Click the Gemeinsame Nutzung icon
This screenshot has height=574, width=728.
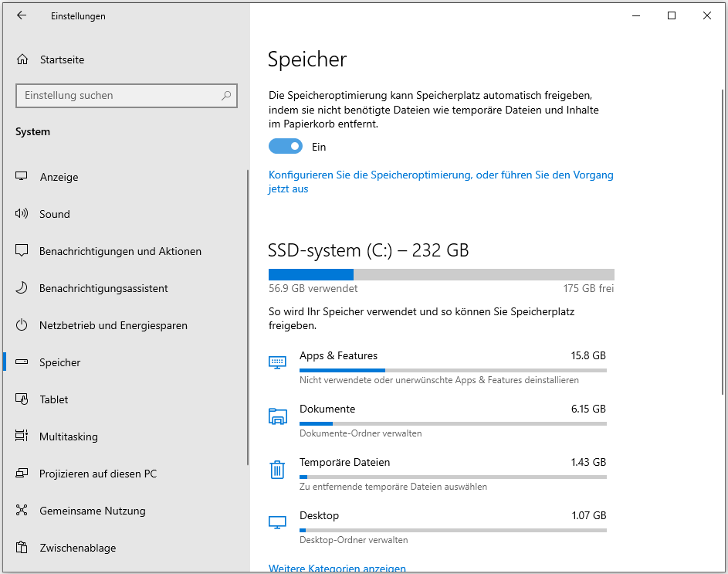22,510
